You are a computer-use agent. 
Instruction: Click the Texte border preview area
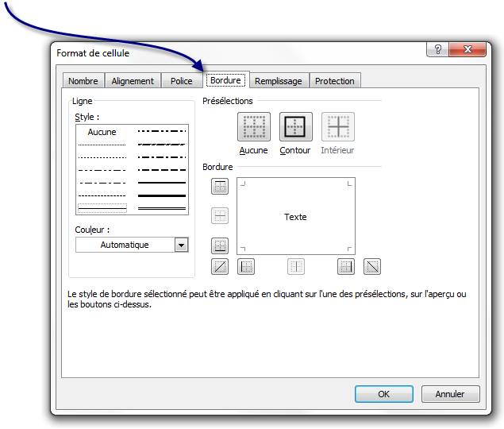point(295,217)
